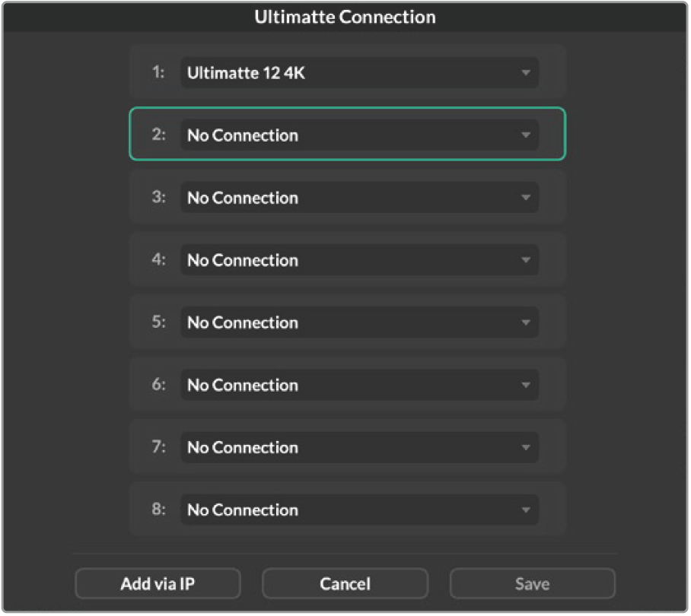Expand the slot 8 connection dropdown
Image resolution: width=691 pixels, height=616 pixels.
tap(360, 510)
